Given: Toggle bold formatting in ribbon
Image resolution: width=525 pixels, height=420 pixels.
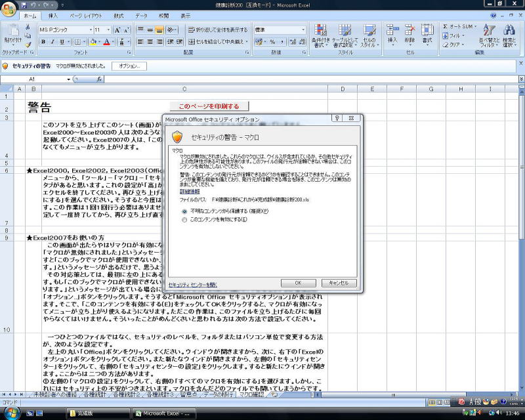Looking at the screenshot, I should 43,42.
